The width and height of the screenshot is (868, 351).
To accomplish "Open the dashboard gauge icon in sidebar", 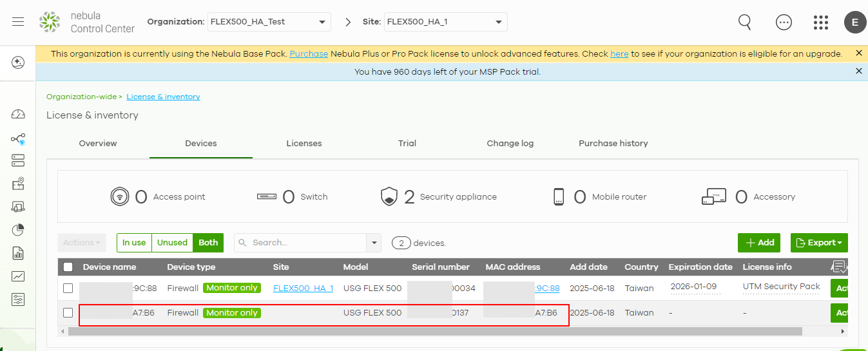I will 18,115.
